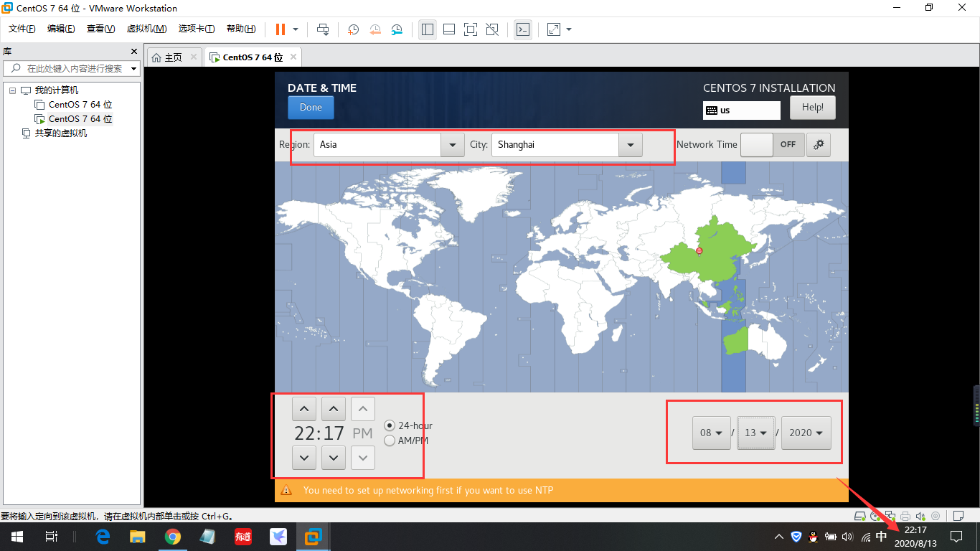980x551 pixels.
Task: Click the us keyboard layout indicator
Action: coord(742,110)
